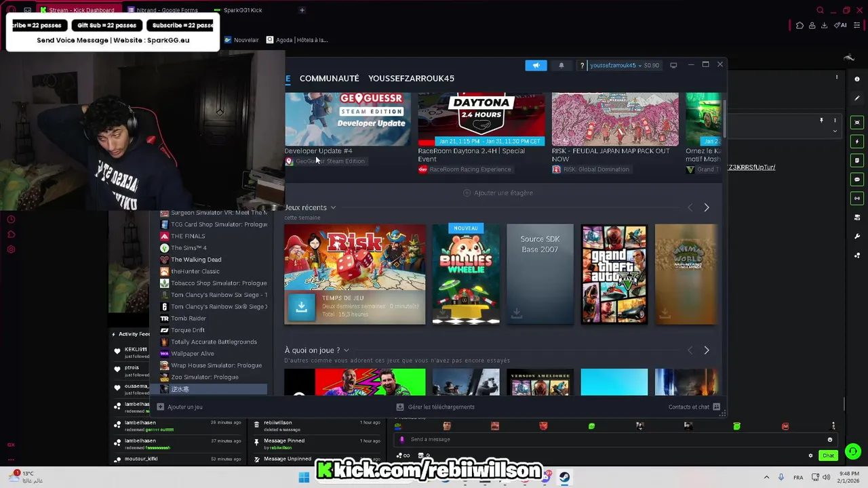The image size is (868, 488).
Task: Select Totally Accurate Battlegrounds entry
Action: pyautogui.click(x=213, y=342)
